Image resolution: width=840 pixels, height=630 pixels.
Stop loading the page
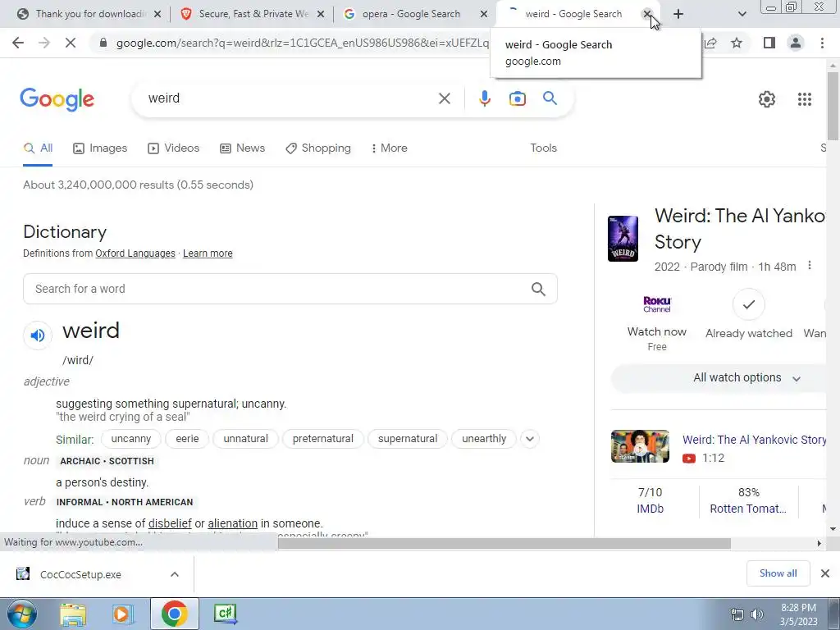(x=71, y=43)
